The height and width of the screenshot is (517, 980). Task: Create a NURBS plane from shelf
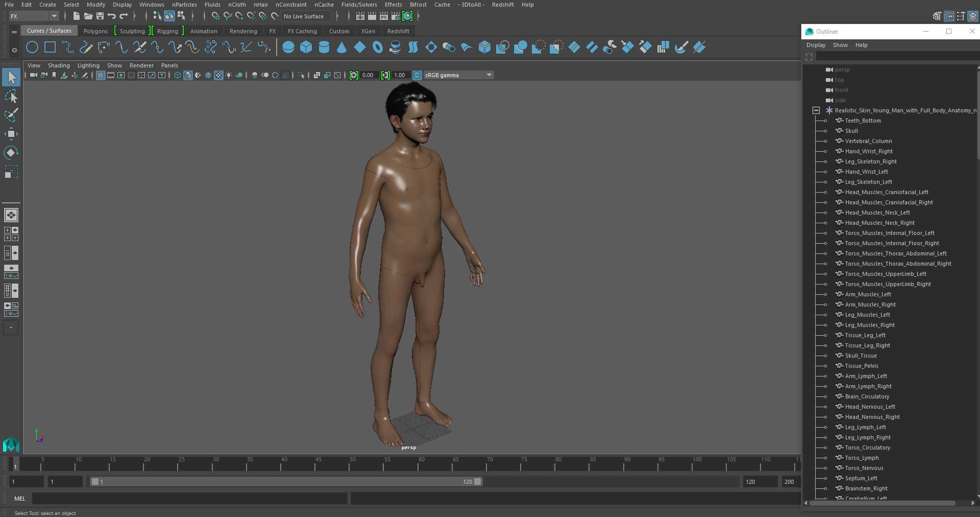point(360,48)
